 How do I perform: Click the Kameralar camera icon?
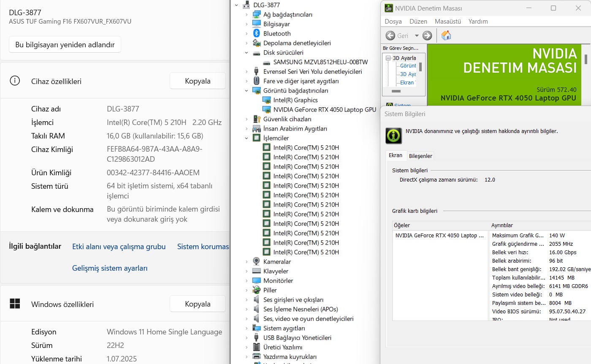257,261
